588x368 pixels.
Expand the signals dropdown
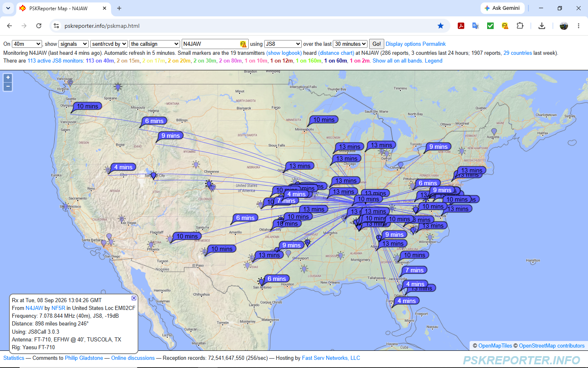pos(73,44)
